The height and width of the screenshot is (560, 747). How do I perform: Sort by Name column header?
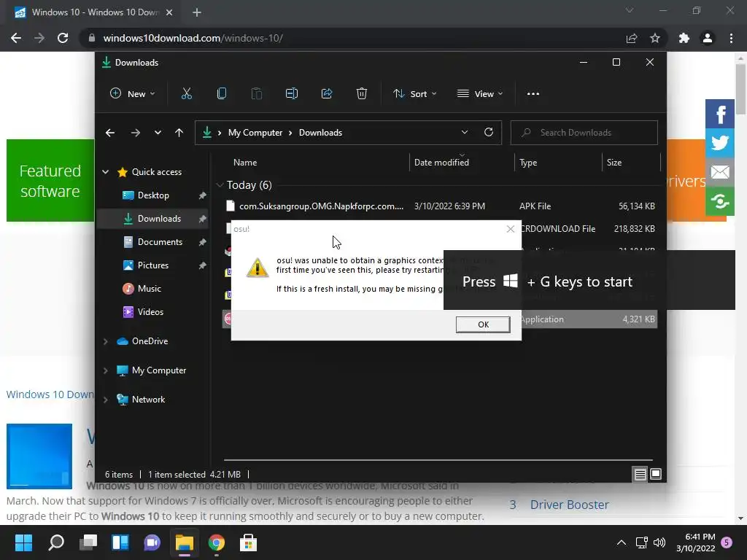(245, 163)
